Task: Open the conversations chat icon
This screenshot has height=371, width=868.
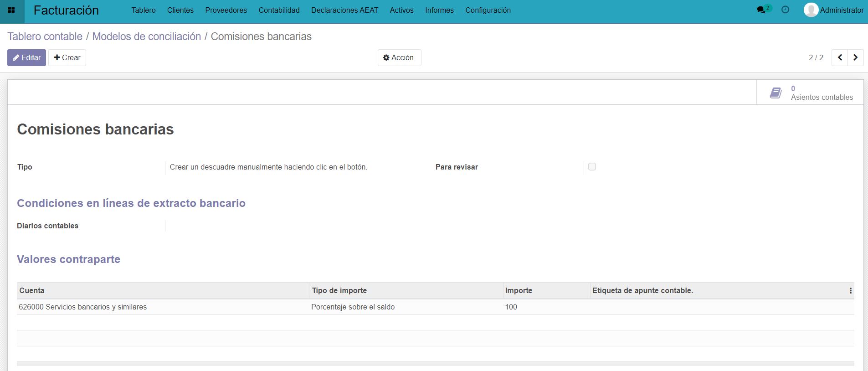Action: pos(761,10)
